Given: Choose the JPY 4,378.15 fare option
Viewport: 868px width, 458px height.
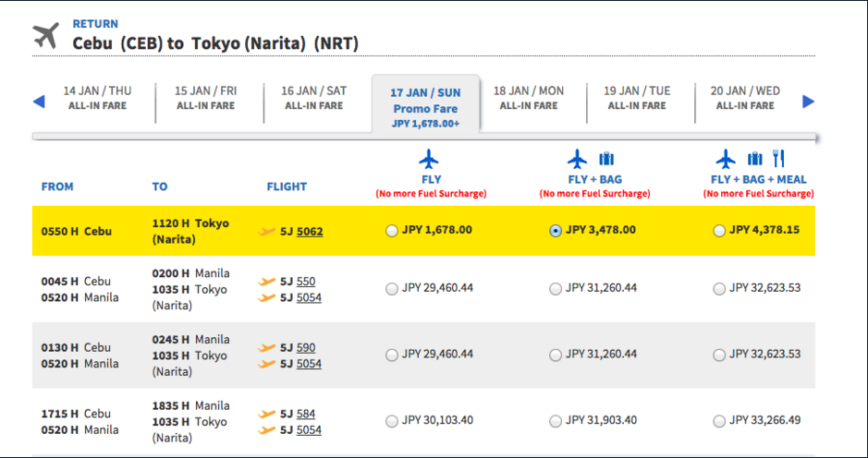Looking at the screenshot, I should pos(719,231).
